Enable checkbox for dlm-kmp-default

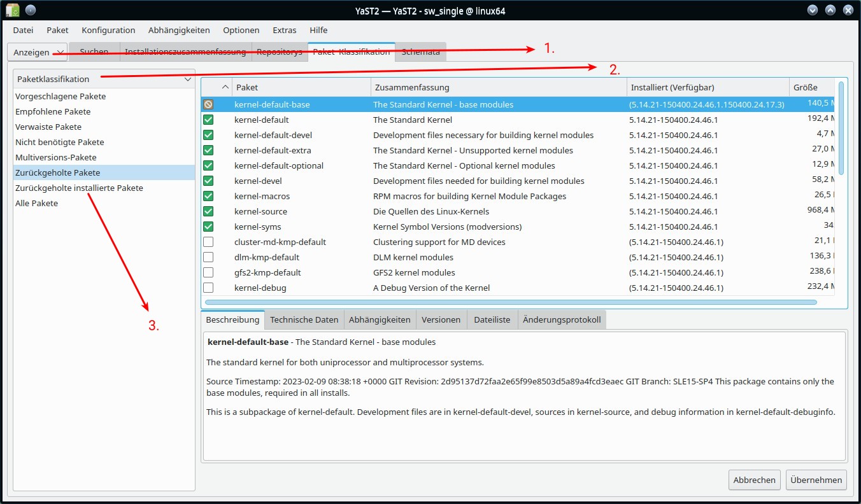click(x=208, y=257)
